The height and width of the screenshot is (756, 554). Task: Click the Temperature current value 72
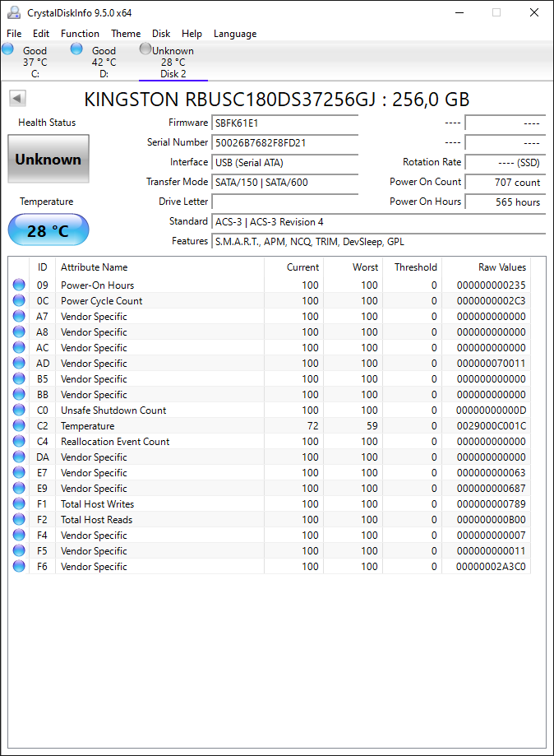point(312,426)
